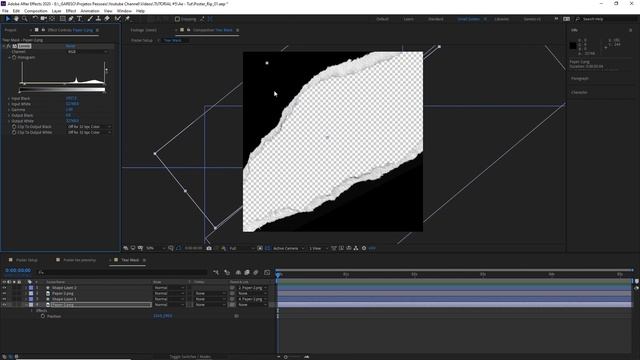The image size is (640, 360).
Task: Click Toggle Switches / Modes button
Action: (x=190, y=357)
